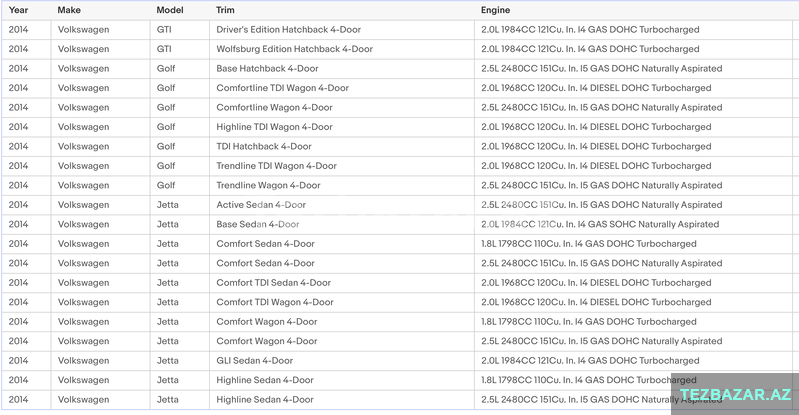Click 2014 year cell in Active Sedan row

(18, 205)
